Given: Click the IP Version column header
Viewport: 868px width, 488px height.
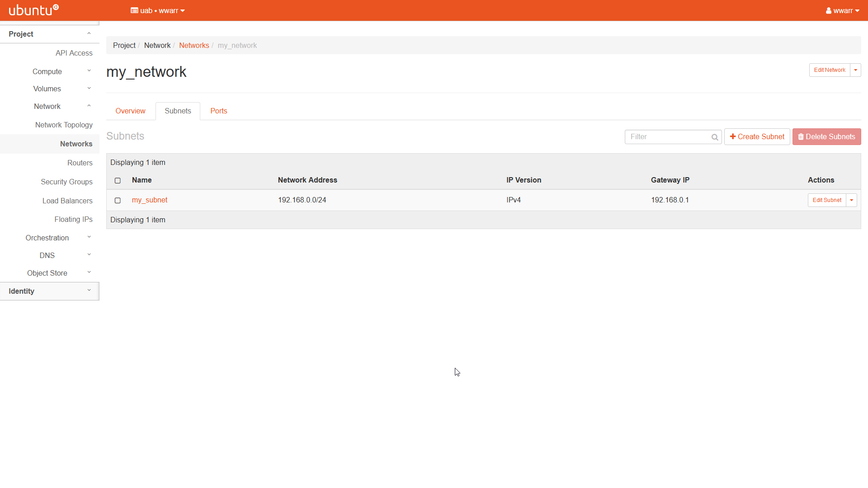Looking at the screenshot, I should tap(524, 180).
